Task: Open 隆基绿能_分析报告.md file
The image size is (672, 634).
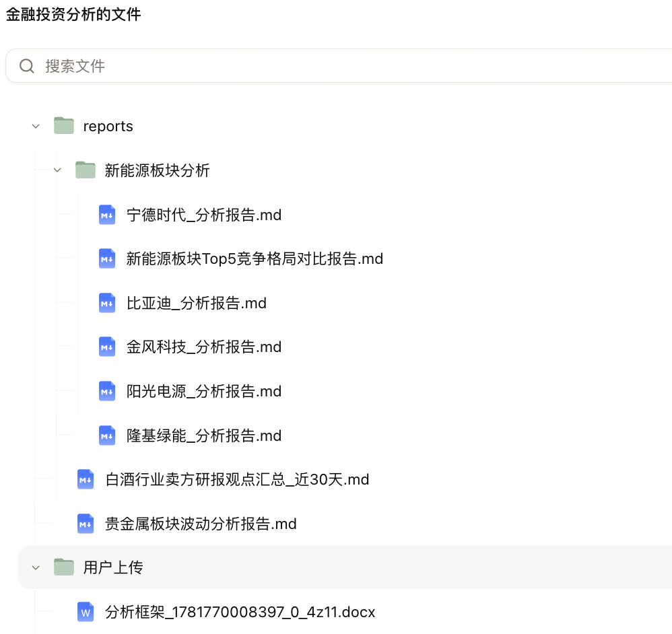Action: pos(204,435)
